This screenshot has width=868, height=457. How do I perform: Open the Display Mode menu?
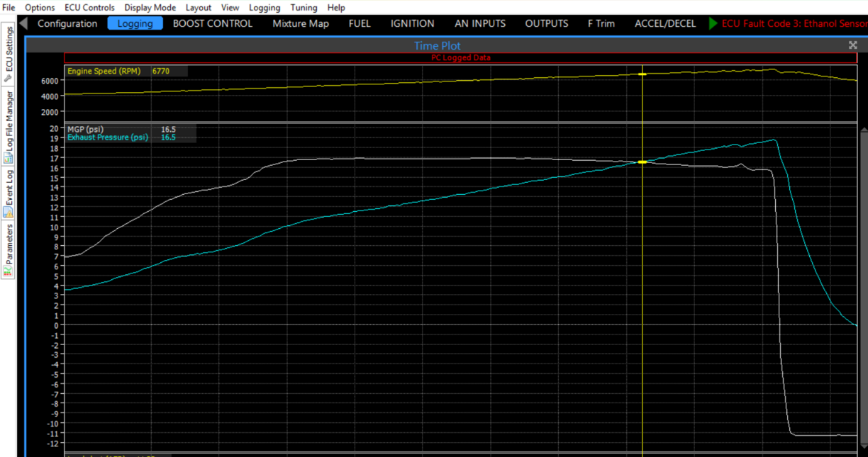(150, 8)
